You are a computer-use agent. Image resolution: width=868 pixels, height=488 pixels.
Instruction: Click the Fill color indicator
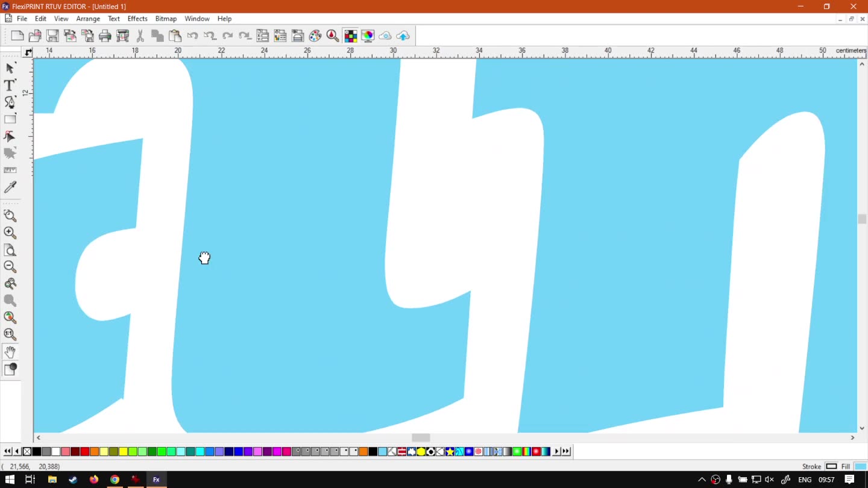click(860, 466)
